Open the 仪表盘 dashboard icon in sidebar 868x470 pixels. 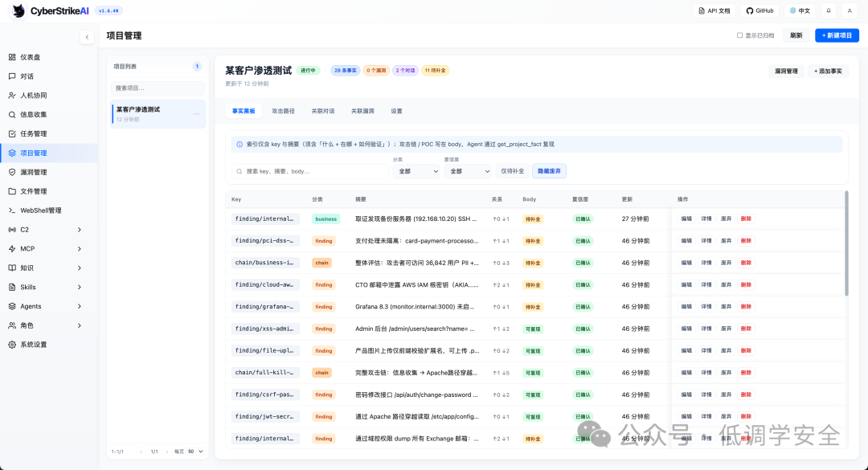(12, 57)
